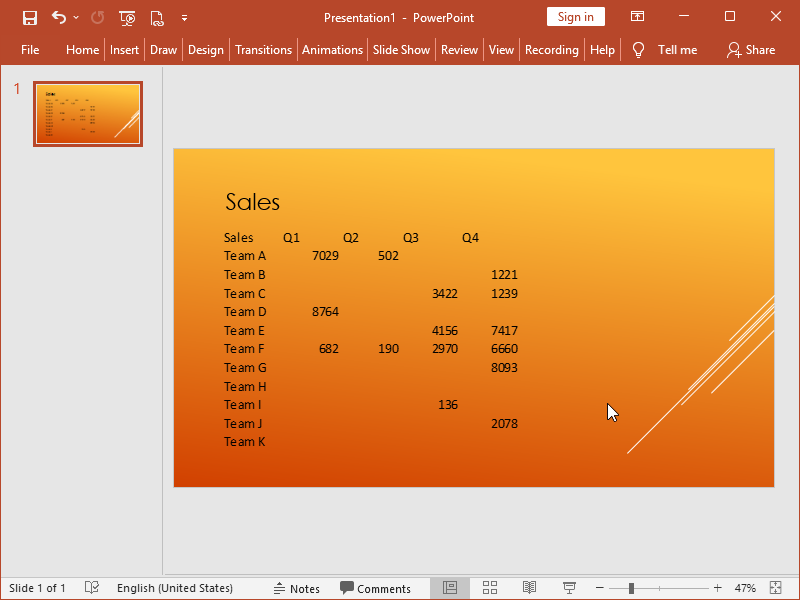The image size is (800, 600).
Task: Launch Slide Show icon in status bar
Action: [x=569, y=588]
